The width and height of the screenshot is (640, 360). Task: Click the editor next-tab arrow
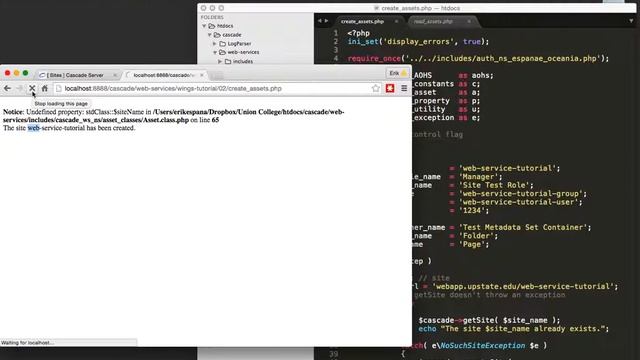[326, 21]
